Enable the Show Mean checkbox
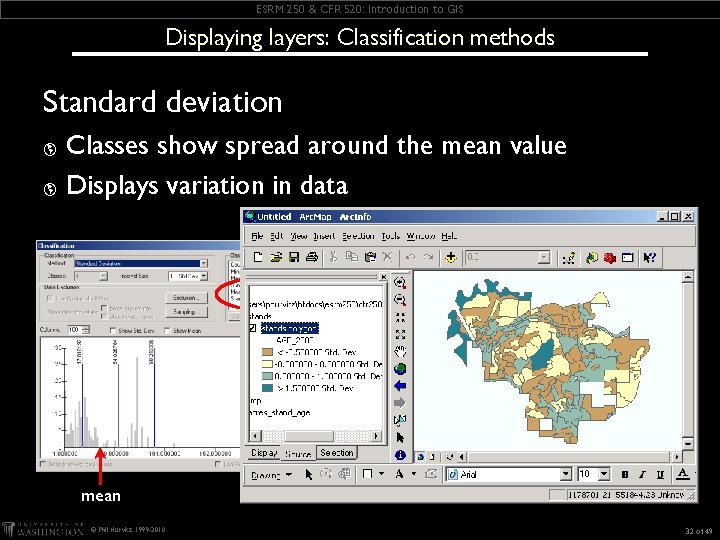Viewport: 720px width, 540px height. pos(167,330)
